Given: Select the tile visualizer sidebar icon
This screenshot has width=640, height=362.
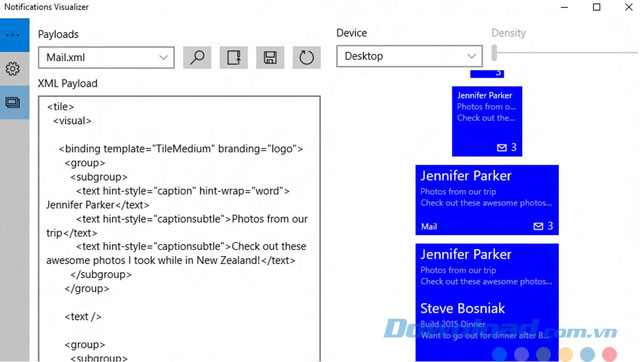Looking at the screenshot, I should [13, 102].
